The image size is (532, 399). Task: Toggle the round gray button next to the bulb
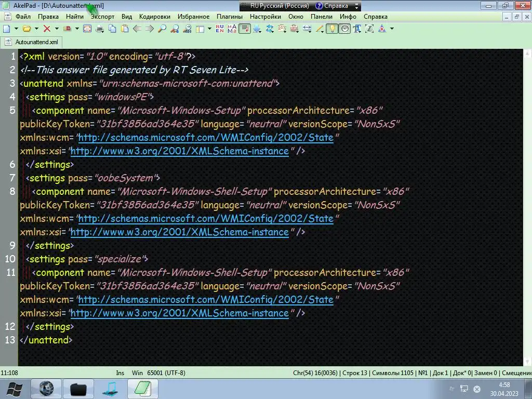click(344, 29)
